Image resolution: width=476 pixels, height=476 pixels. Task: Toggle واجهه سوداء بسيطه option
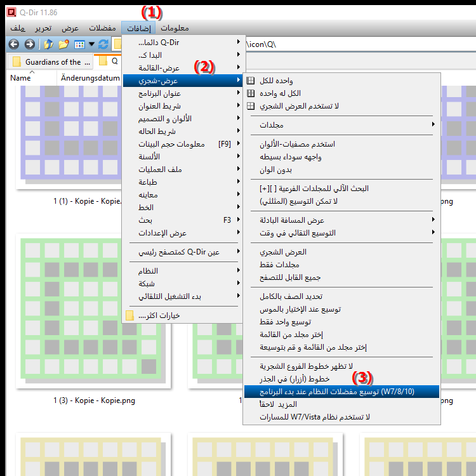[x=341, y=157]
